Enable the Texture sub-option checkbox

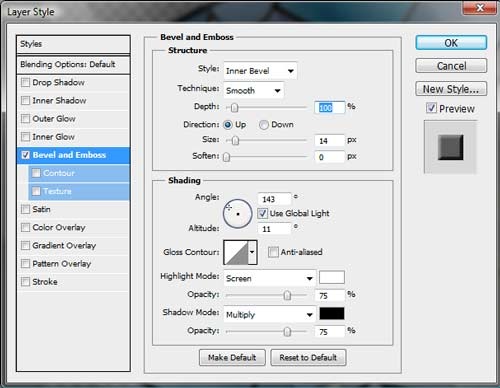click(x=36, y=191)
